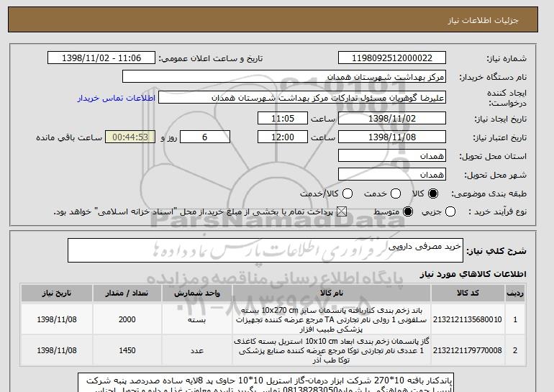Click the تاریخ نیاز column header
Viewport: 554px width, 392px height.
(x=57, y=293)
